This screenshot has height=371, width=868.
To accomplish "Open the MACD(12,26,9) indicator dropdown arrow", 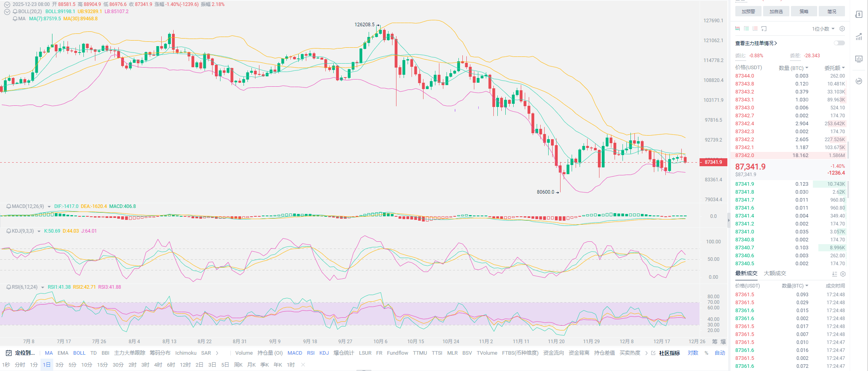I will pyautogui.click(x=49, y=207).
